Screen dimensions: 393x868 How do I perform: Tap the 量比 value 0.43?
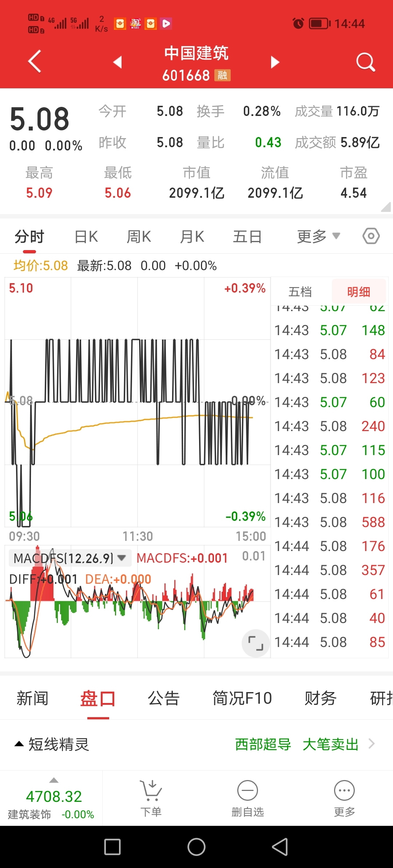pos(268,142)
